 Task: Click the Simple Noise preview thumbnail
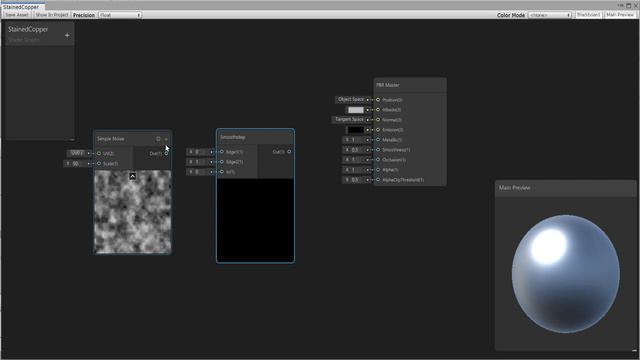pyautogui.click(x=133, y=212)
